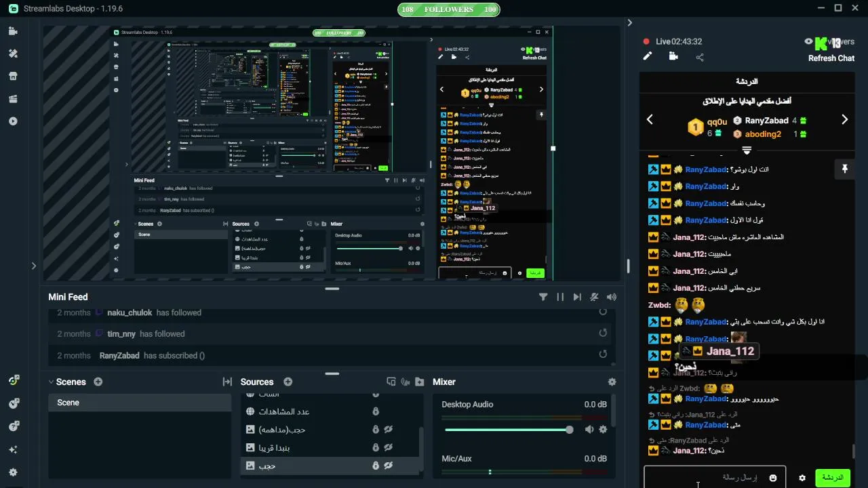This screenshot has height=488, width=868.
Task: Toggle viewer count eye icon
Action: coord(808,42)
